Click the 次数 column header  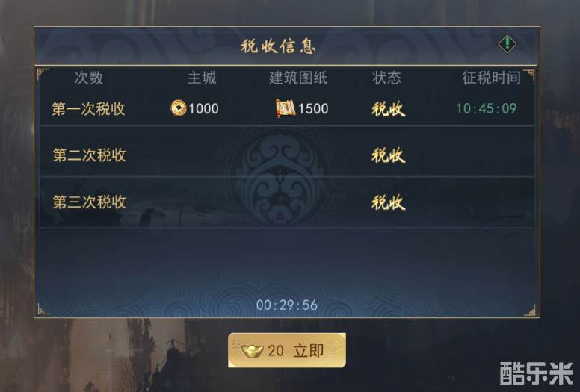(89, 78)
